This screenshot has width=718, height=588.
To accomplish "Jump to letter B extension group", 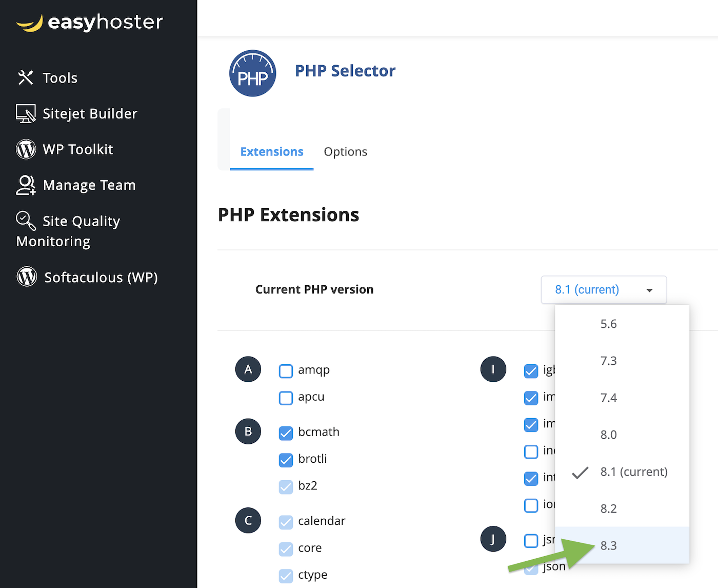I will tap(248, 432).
